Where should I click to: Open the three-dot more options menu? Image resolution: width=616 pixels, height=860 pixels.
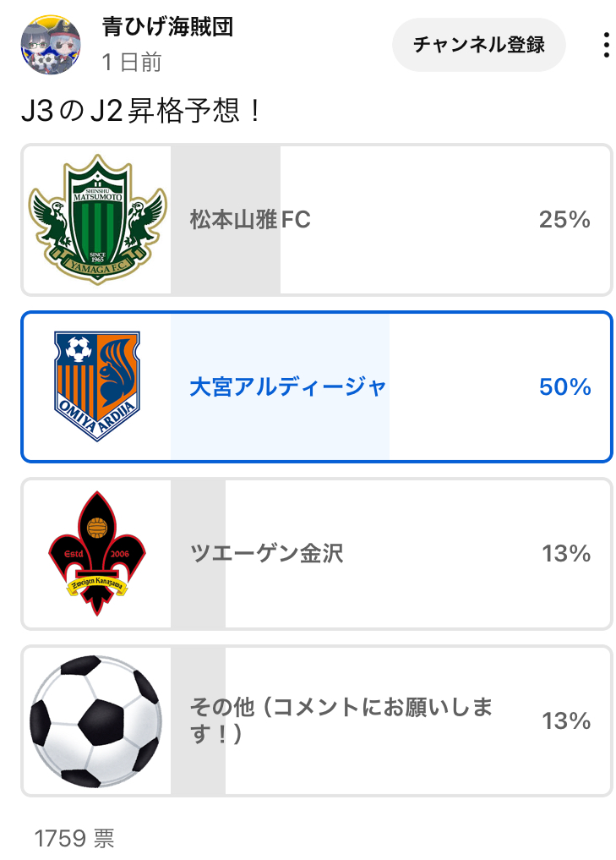606,45
